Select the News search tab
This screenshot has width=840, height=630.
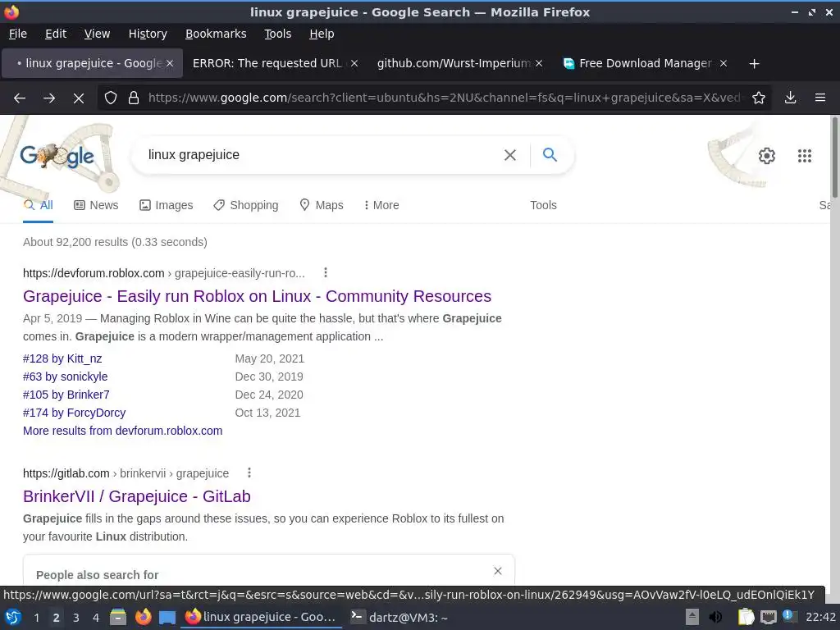click(x=96, y=205)
